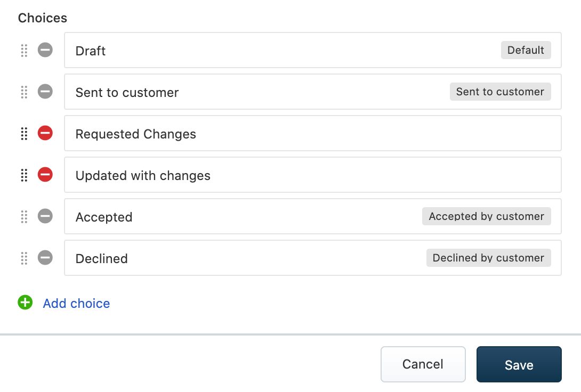581x392 pixels.
Task: Click drag handle beside Updated with changes
Action: [x=24, y=175]
